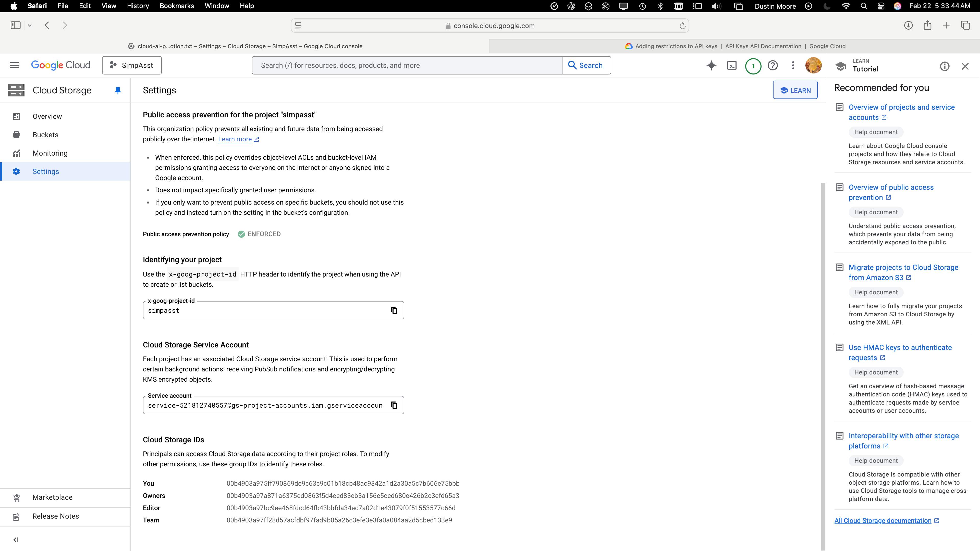Viewport: 980px width, 551px height.
Task: Expand Safari sidebar options chevron
Action: [29, 26]
